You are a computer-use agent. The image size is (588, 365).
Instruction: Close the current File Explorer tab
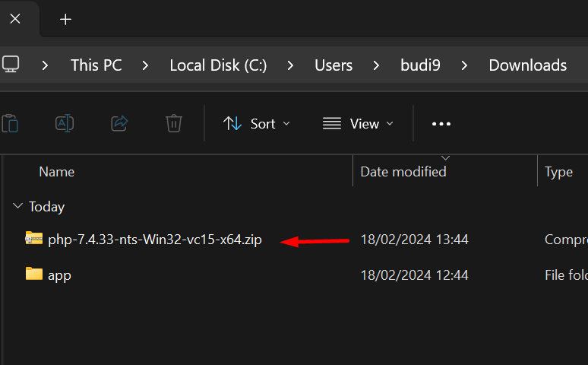pyautogui.click(x=15, y=19)
